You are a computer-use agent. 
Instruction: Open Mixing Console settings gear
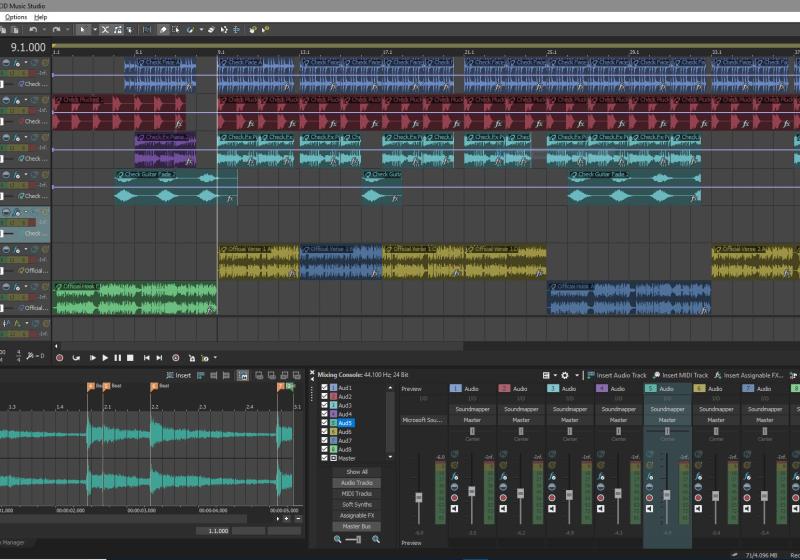click(564, 375)
